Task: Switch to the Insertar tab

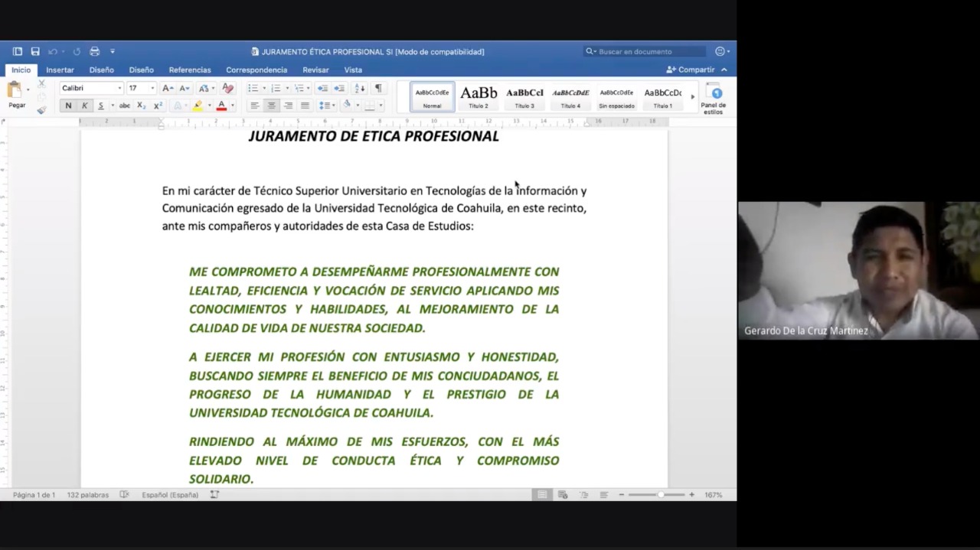Action: (60, 70)
